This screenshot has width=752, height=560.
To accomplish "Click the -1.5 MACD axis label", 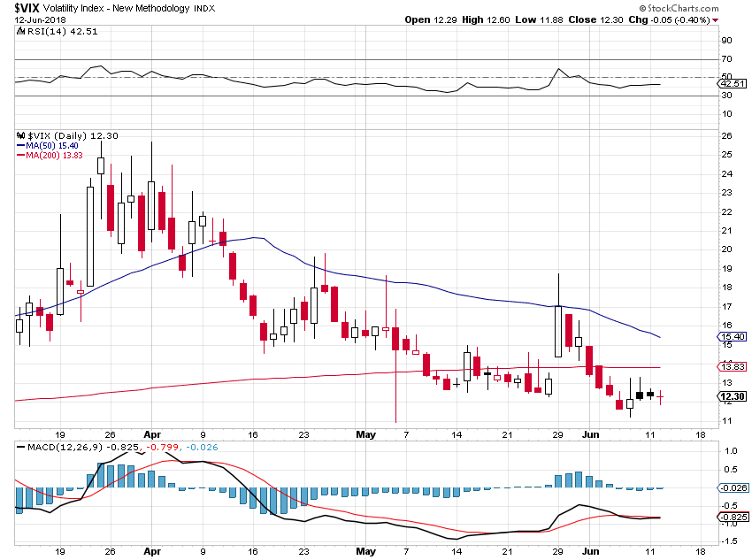I will (x=729, y=541).
